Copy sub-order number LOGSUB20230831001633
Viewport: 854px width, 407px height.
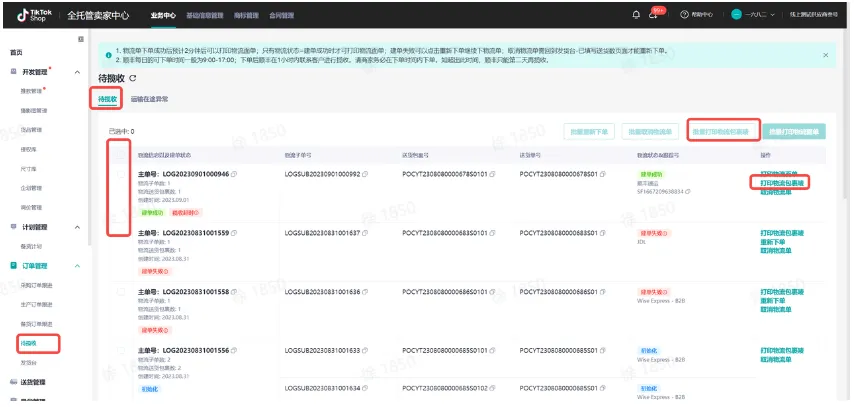[365, 350]
